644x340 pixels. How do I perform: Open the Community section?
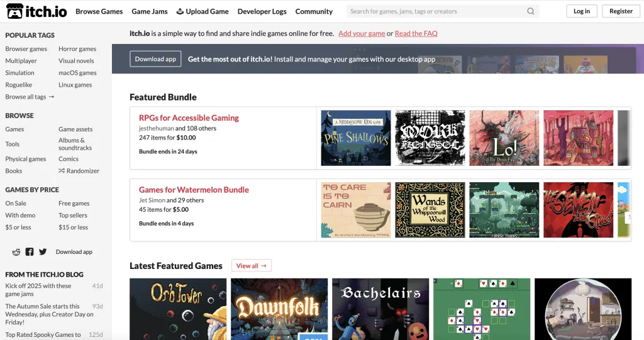(x=314, y=11)
